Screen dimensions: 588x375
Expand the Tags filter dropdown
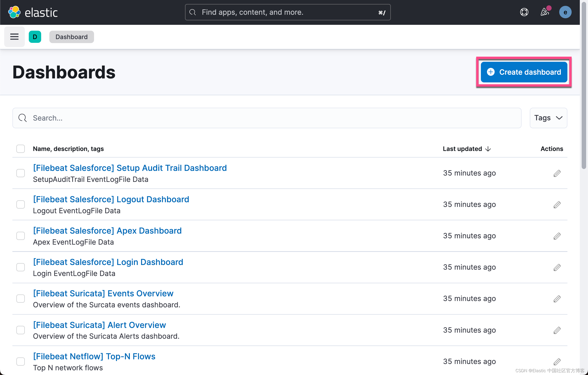point(548,118)
